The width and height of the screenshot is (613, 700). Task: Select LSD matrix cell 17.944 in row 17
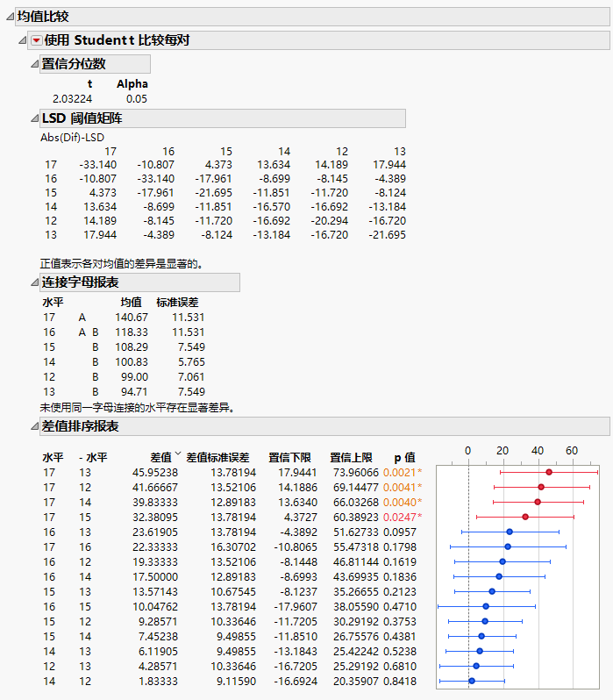(389, 165)
